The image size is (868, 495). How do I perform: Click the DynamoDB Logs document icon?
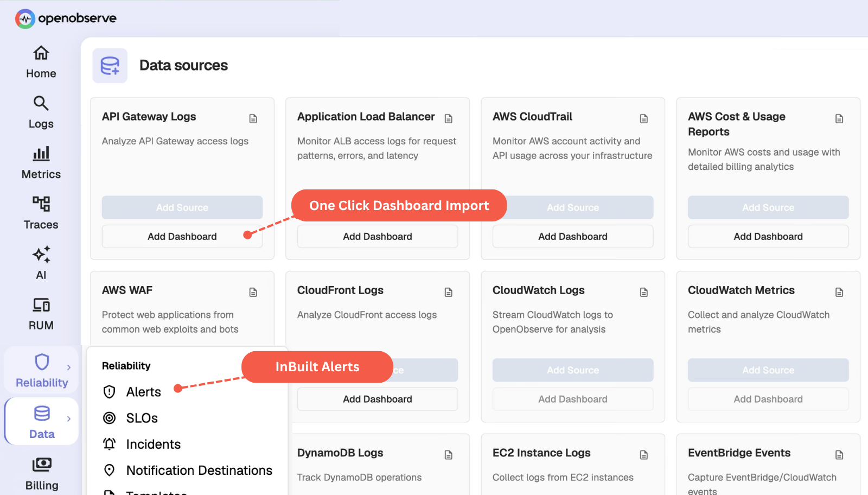pos(449,455)
